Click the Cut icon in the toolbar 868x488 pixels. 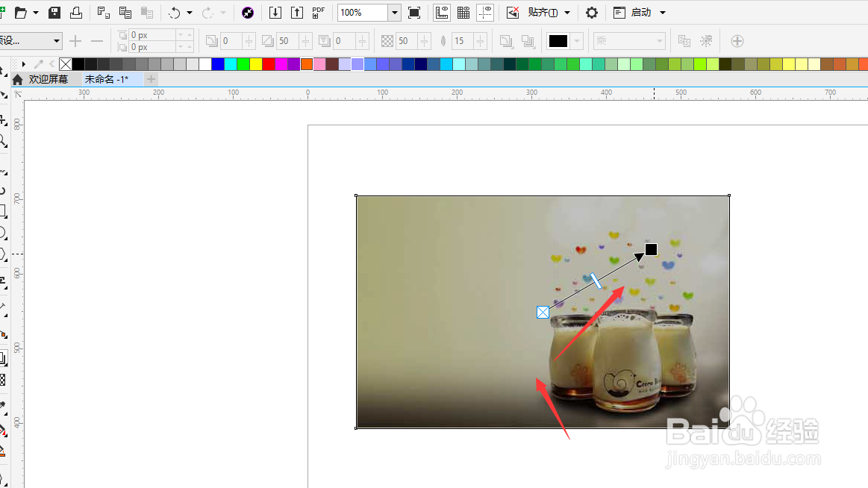click(x=104, y=12)
